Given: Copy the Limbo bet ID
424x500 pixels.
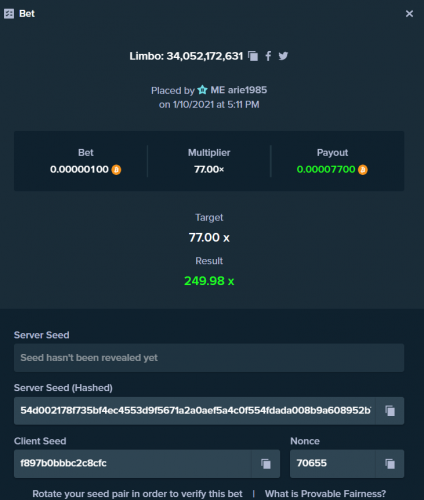Looking at the screenshot, I should (x=253, y=56).
